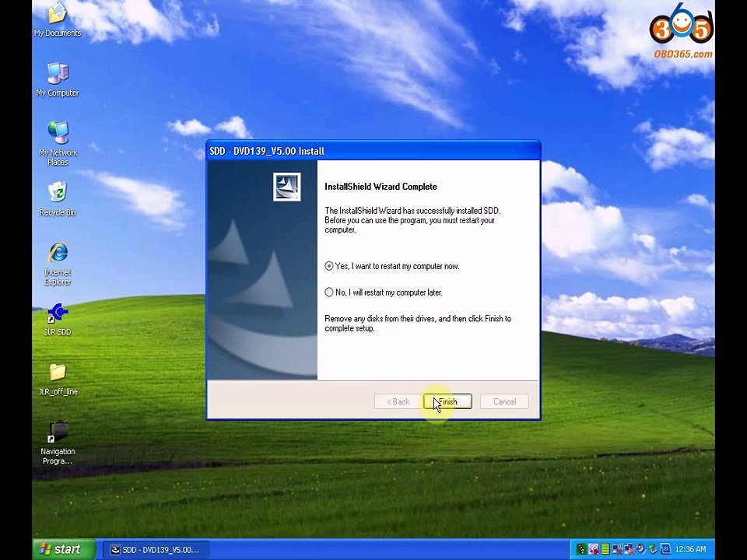Image resolution: width=747 pixels, height=560 pixels.
Task: Select the Recycle Bin desktop icon
Action: point(58,198)
